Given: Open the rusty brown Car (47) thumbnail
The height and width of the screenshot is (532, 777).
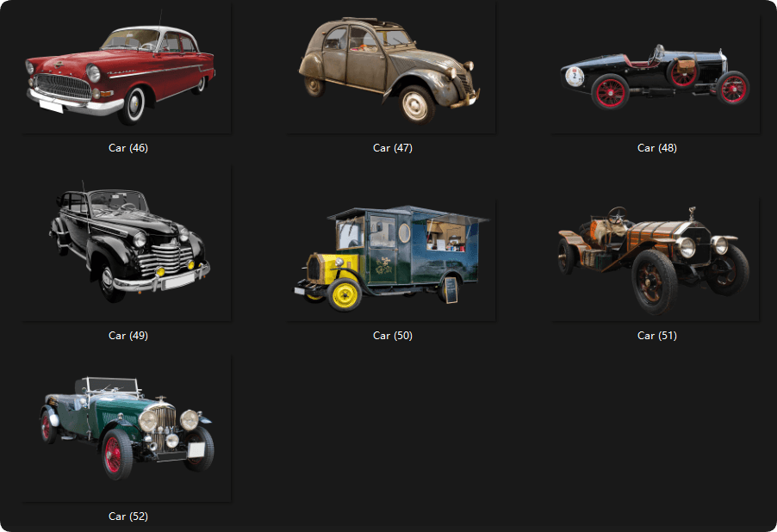Looking at the screenshot, I should (390, 69).
